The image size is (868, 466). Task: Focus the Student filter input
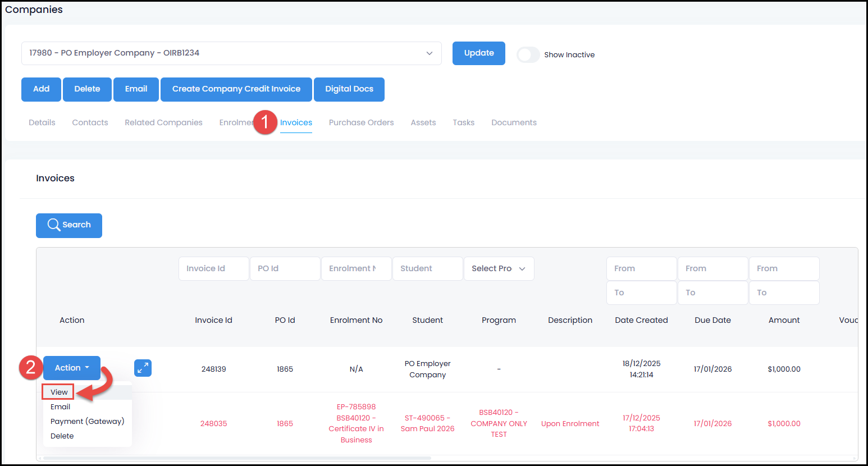coord(427,268)
